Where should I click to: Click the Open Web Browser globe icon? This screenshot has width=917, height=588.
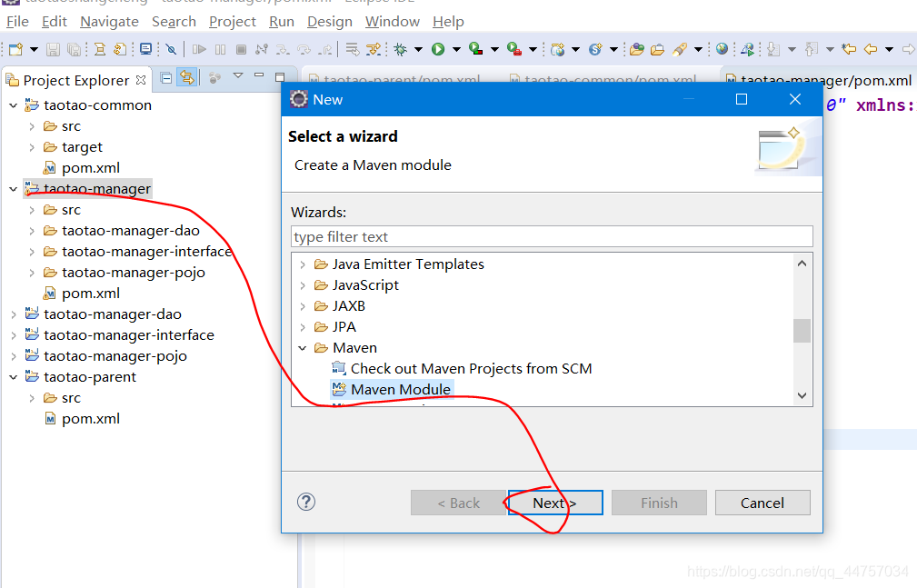722,49
